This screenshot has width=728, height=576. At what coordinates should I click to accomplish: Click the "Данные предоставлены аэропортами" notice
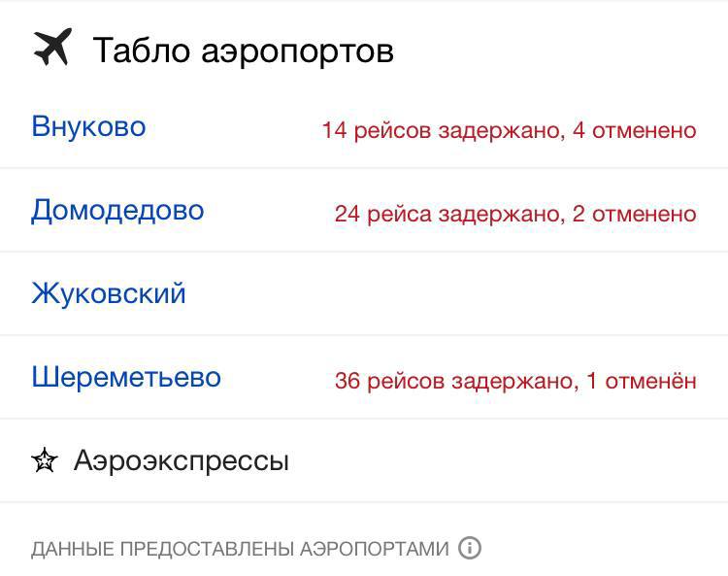(x=240, y=549)
